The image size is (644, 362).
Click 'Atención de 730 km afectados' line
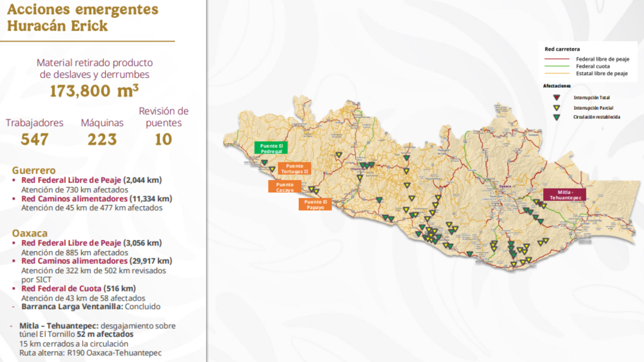pyautogui.click(x=75, y=190)
